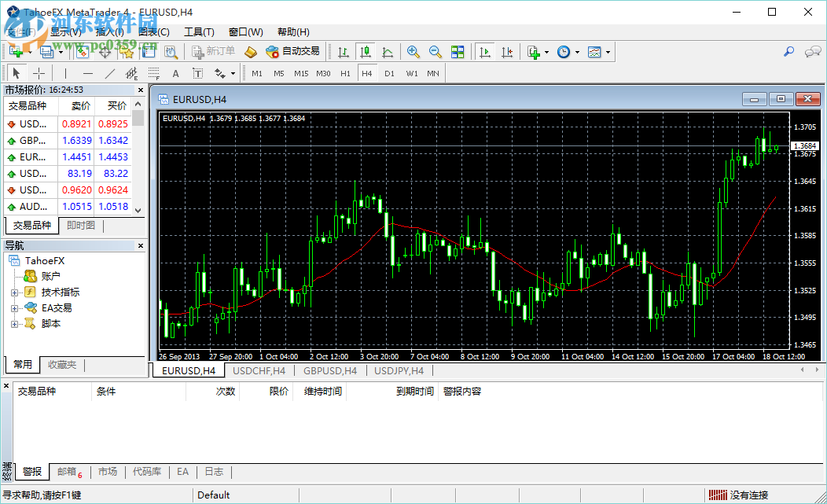Image resolution: width=827 pixels, height=504 pixels.
Task: Click the 自动交易 button
Action: point(293,52)
